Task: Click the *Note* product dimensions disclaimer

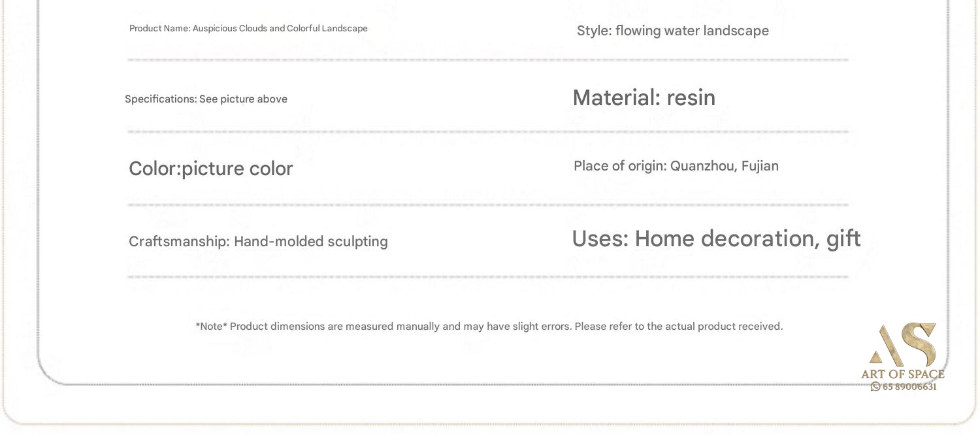Action: 489,327
